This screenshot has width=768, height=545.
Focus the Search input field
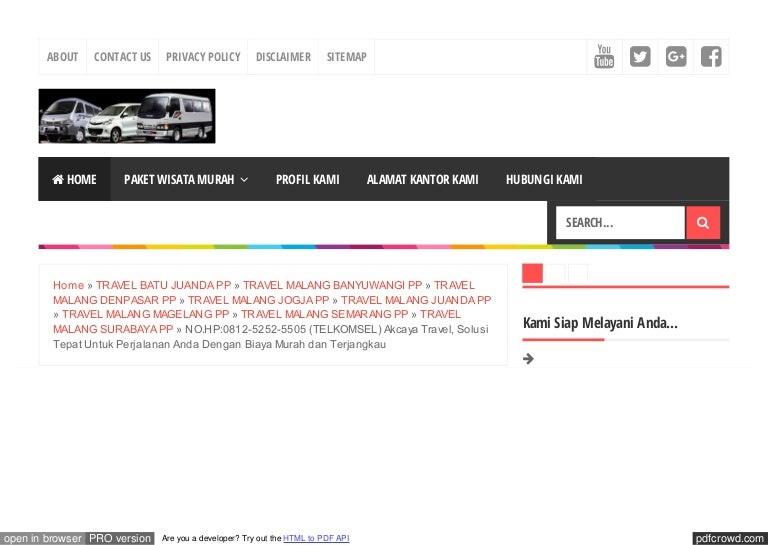[620, 223]
